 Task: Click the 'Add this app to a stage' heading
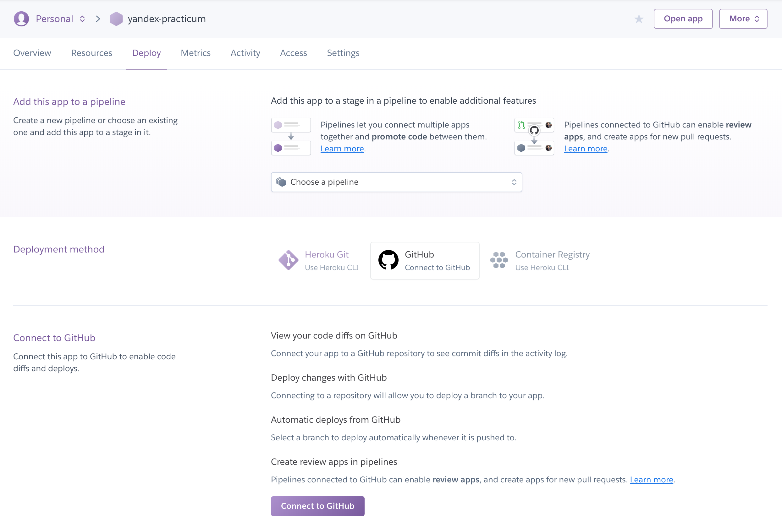tap(404, 100)
